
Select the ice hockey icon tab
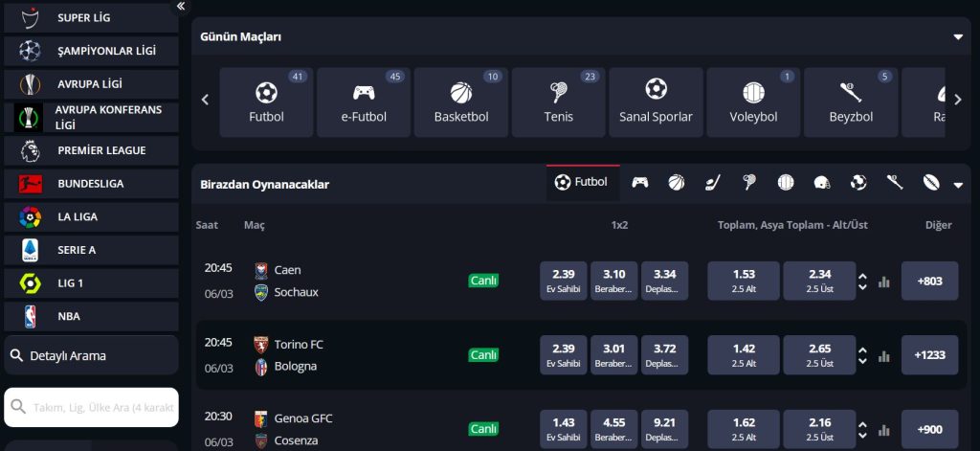713,182
